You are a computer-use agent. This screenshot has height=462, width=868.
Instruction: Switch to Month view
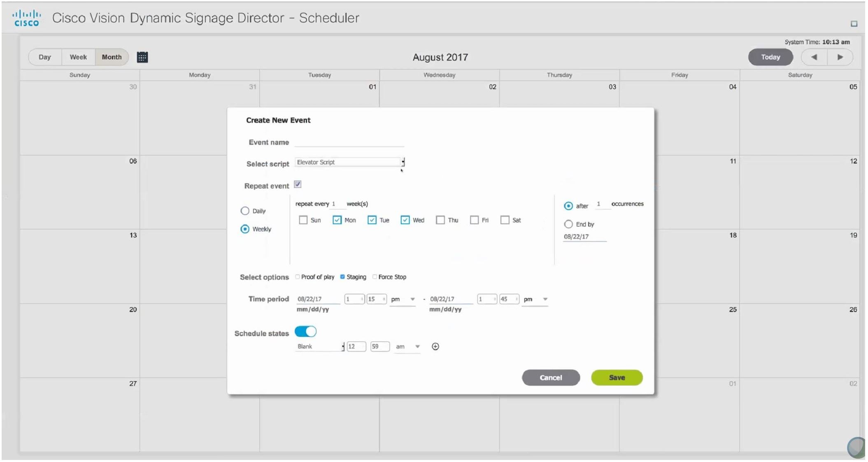click(x=112, y=57)
